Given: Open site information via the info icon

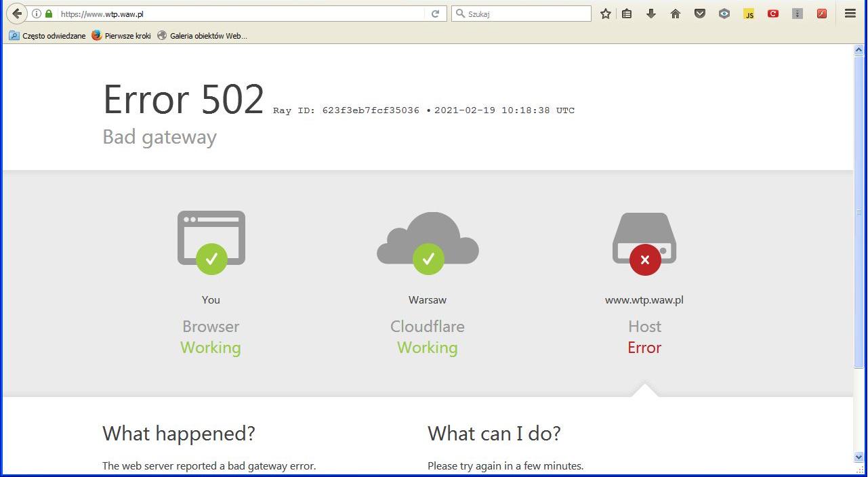Looking at the screenshot, I should tap(37, 14).
